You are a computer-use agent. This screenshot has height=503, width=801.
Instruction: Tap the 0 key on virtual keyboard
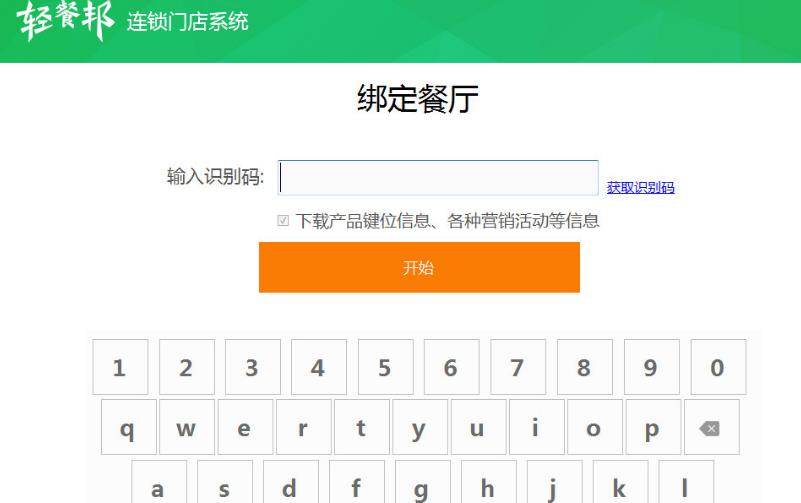717,368
